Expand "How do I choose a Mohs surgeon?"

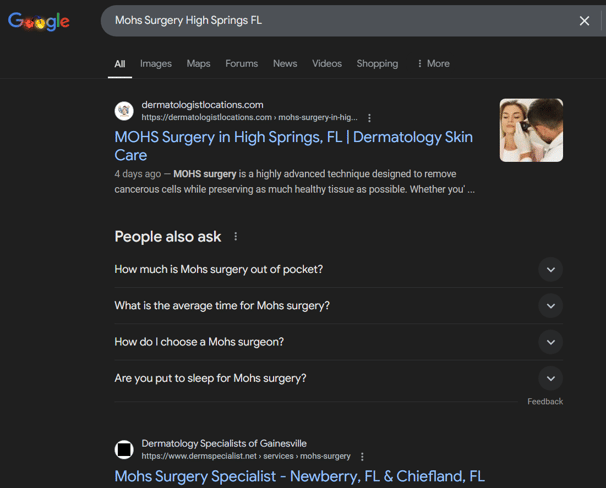[550, 342]
